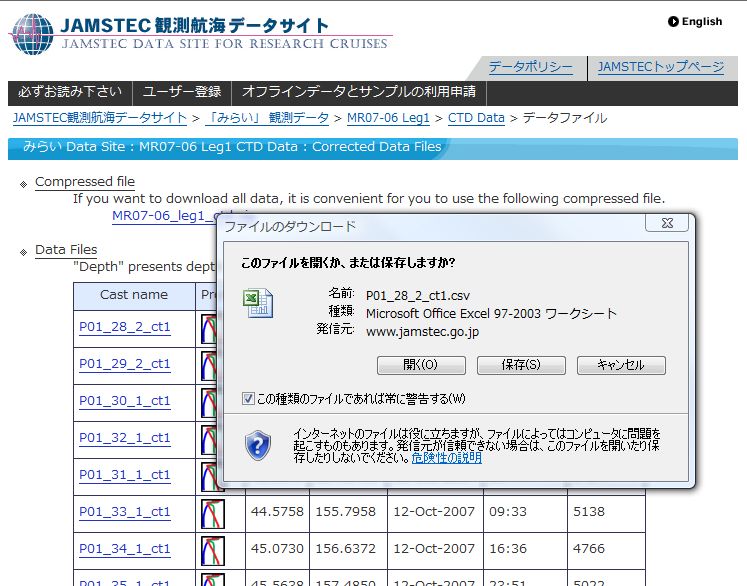Screen dimensions: 747x586
Task: Click the Excel file icon in dialog
Action: pos(258,303)
